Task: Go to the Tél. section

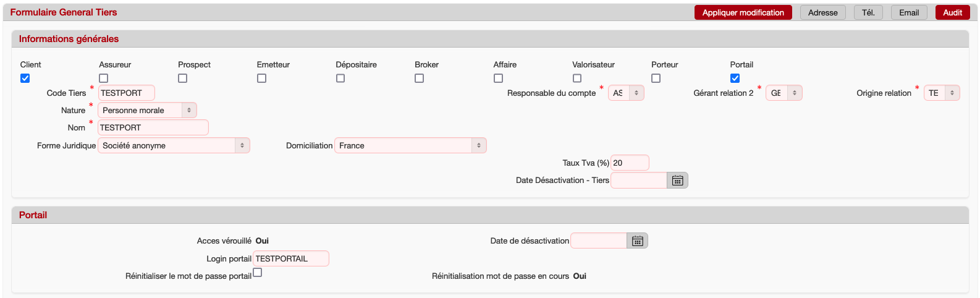Action: point(868,12)
